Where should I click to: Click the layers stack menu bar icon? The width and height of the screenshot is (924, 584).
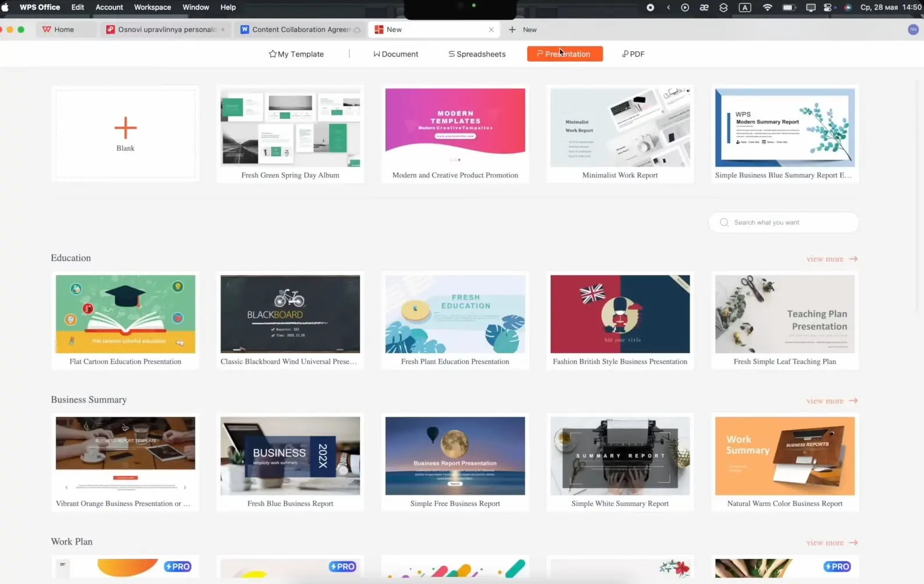[723, 8]
